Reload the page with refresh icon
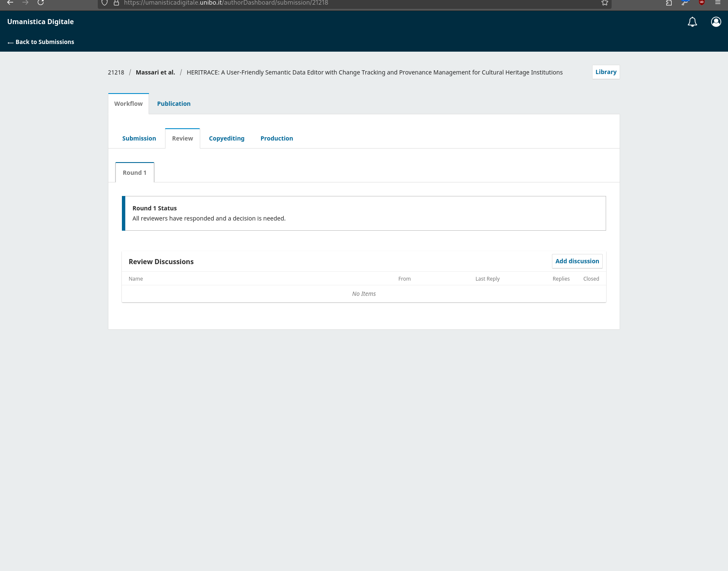This screenshot has width=728, height=571. tap(41, 3)
